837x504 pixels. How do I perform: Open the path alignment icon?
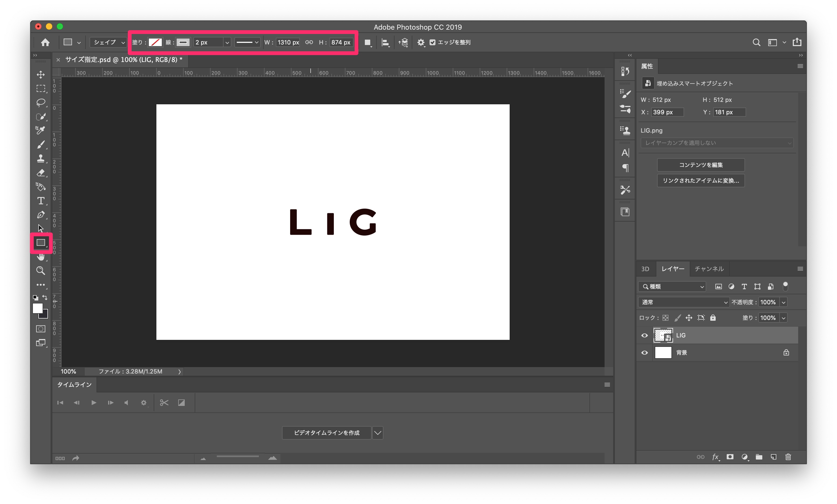tap(385, 43)
